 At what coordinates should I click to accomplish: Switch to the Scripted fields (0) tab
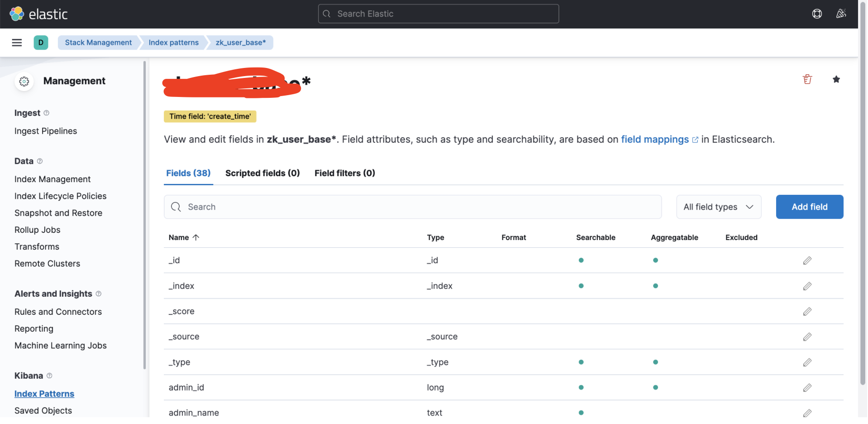pos(262,173)
